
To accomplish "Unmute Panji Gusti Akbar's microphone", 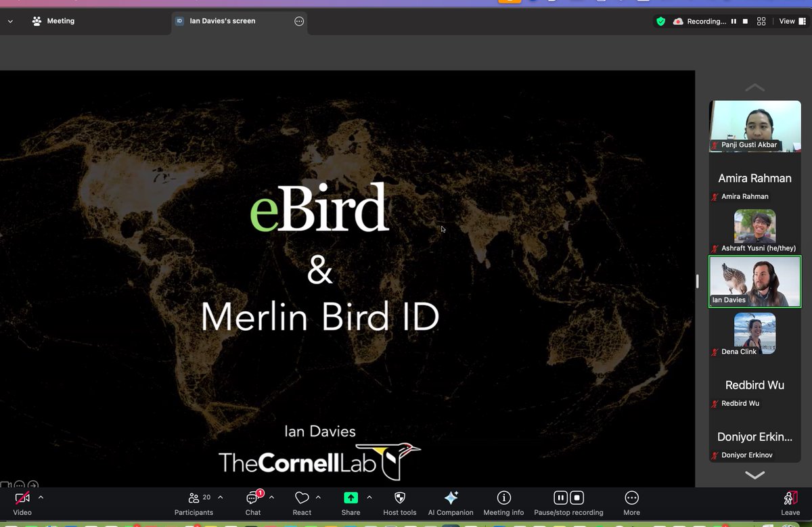I will [715, 144].
